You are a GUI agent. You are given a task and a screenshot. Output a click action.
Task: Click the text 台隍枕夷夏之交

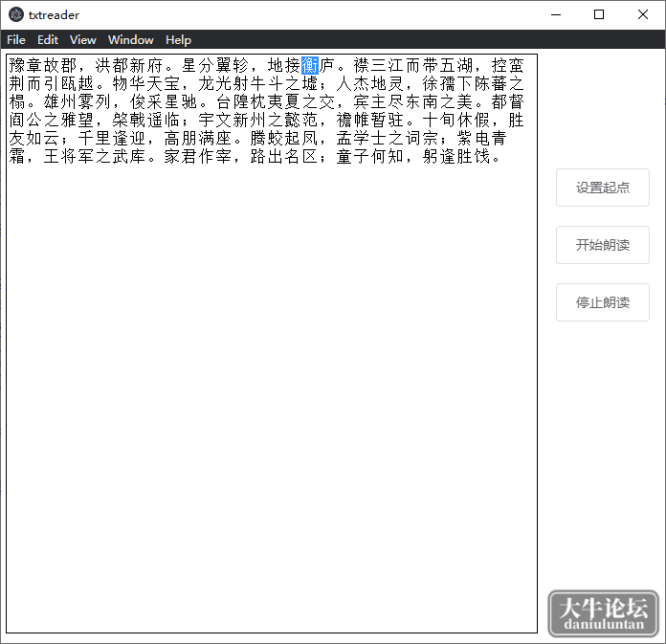pos(276,102)
